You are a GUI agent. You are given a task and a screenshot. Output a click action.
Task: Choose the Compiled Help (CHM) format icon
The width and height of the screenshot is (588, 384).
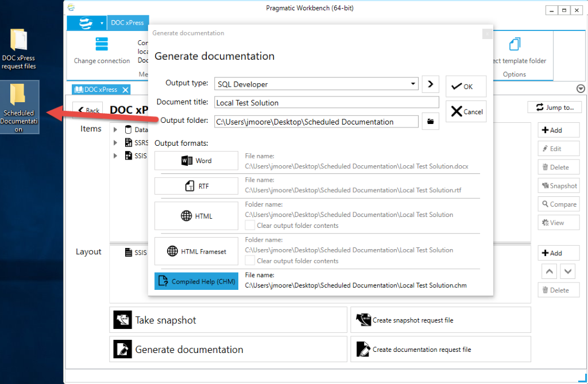(164, 281)
